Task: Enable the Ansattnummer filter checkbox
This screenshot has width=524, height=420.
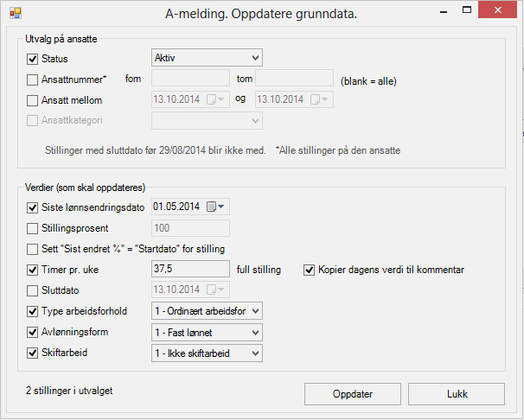Action: click(x=33, y=80)
